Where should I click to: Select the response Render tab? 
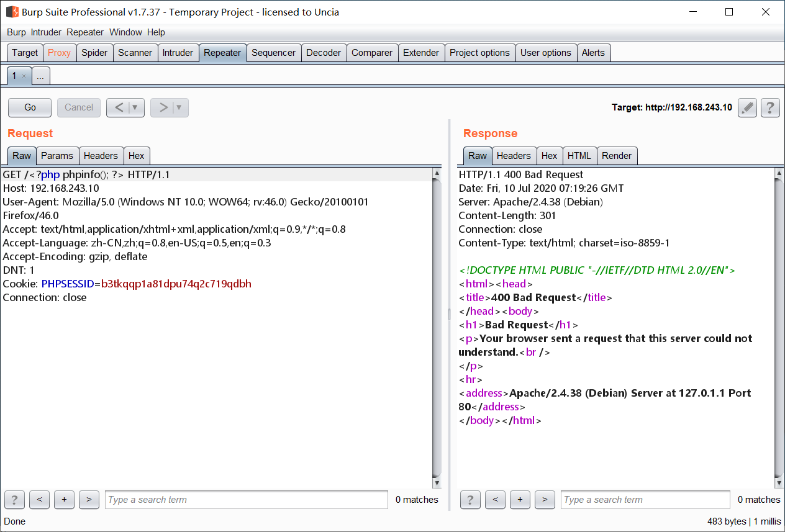(617, 156)
